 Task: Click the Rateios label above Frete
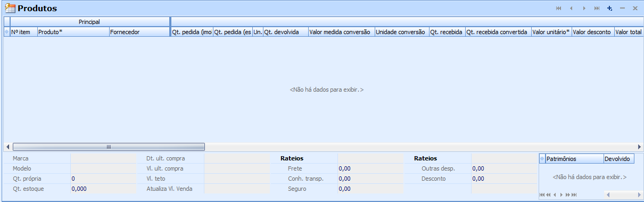point(292,158)
